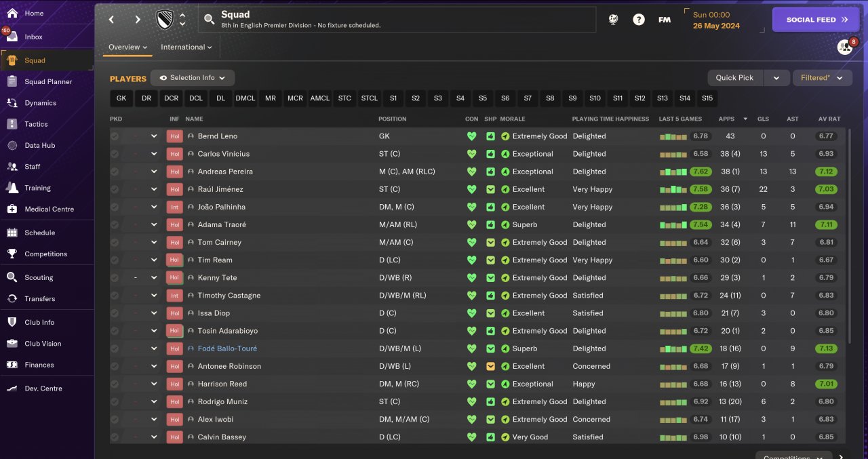Go back with the left arrow
868x459 pixels.
112,20
